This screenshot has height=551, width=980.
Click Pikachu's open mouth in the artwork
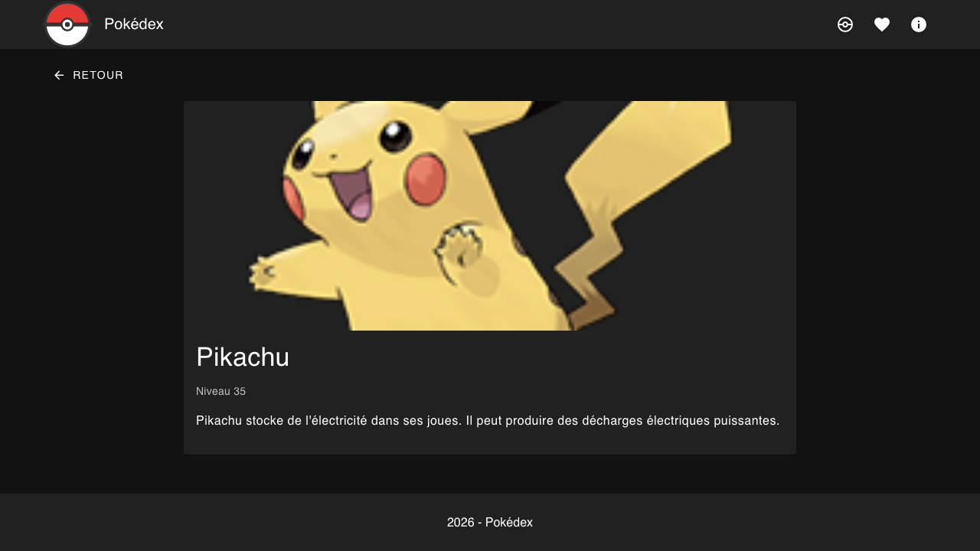point(352,195)
